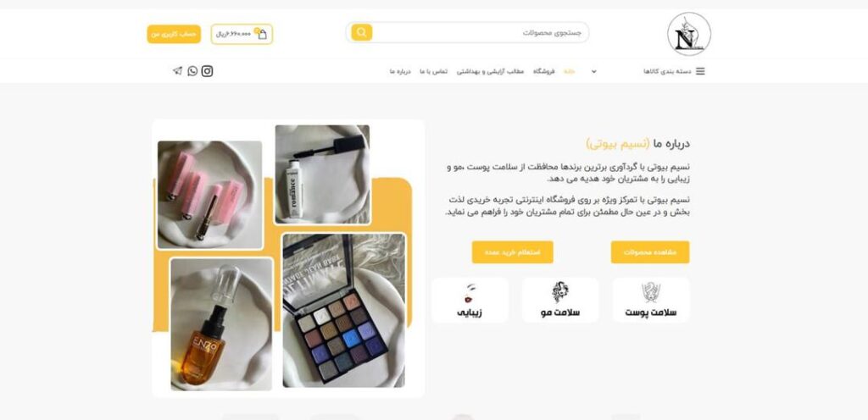
Task: Click the eyeshadow palette product image
Action: (x=344, y=310)
